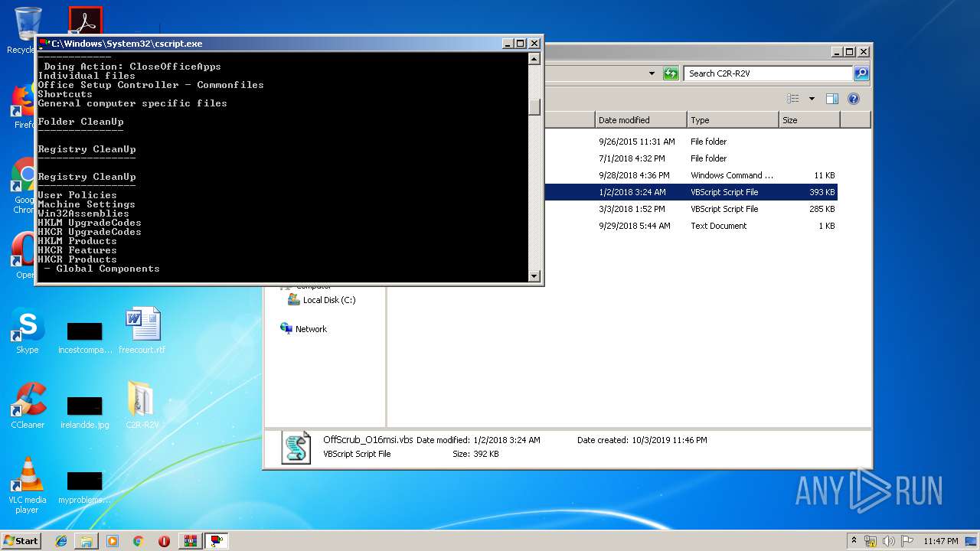This screenshot has height=551, width=980.
Task: Click Show desktop button at taskbar end
Action: pos(972,541)
